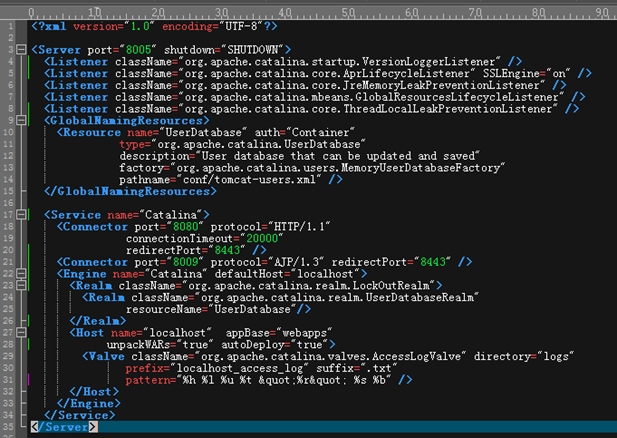
Task: Collapse the Engine element fold marker
Action: click(21, 274)
